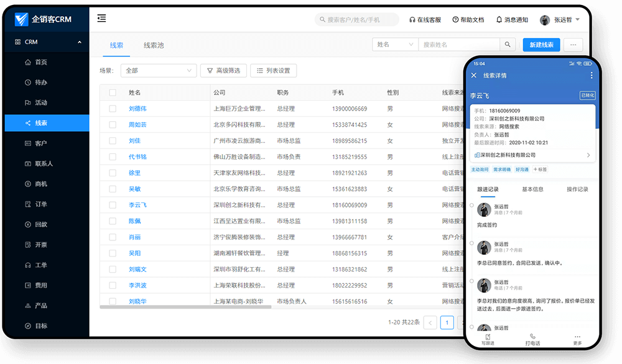Switch to 操作记录 tab on phone
The height and width of the screenshot is (364, 622).
[x=577, y=189]
